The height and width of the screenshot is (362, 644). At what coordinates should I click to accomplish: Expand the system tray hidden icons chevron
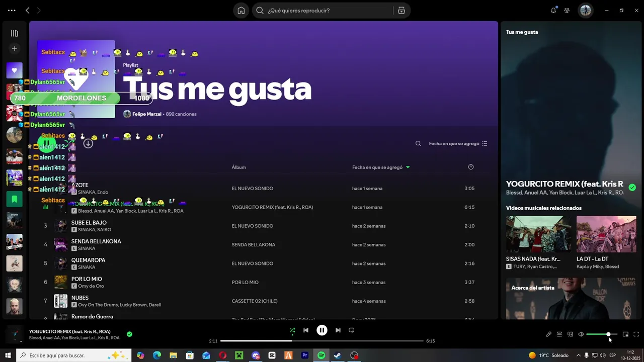[578, 355]
